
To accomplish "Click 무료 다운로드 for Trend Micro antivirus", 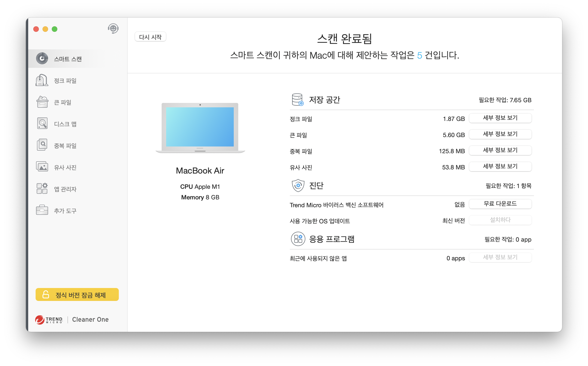I will tap(500, 204).
